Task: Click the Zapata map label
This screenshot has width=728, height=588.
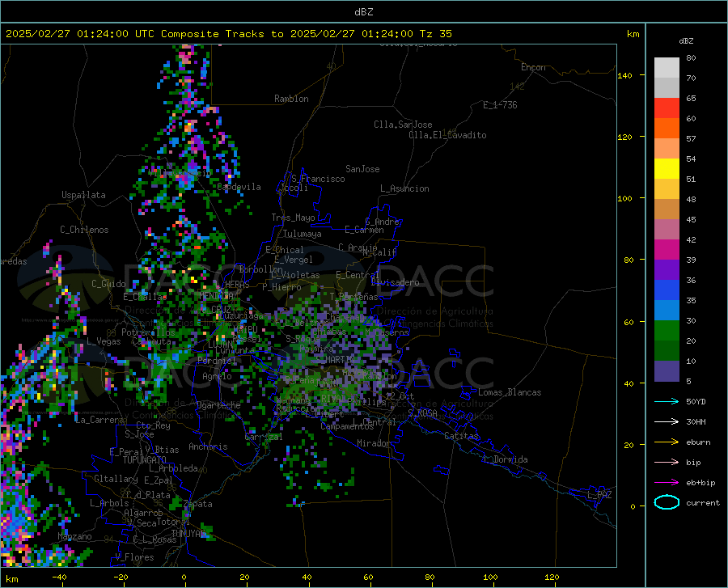Action: point(198,504)
